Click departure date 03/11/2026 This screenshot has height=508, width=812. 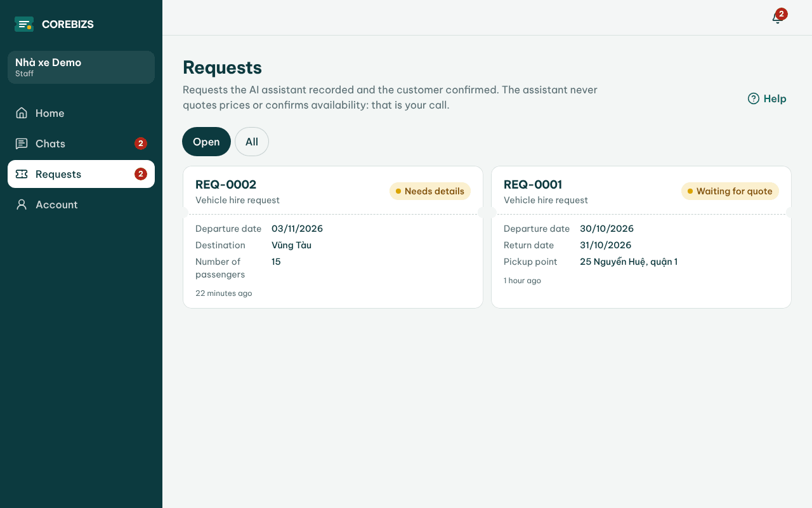coord(297,229)
